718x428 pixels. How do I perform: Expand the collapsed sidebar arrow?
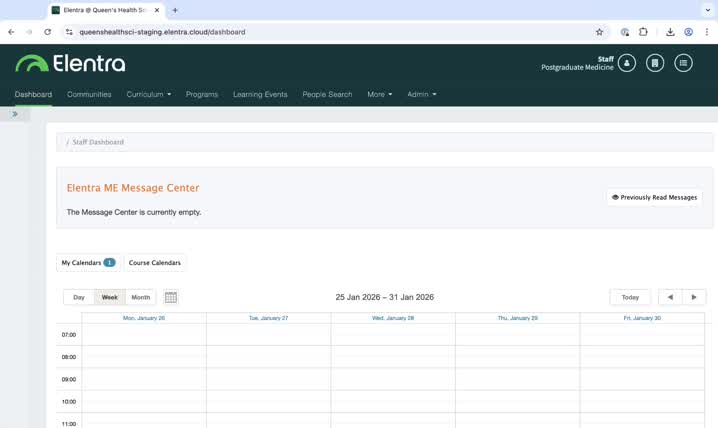15,114
